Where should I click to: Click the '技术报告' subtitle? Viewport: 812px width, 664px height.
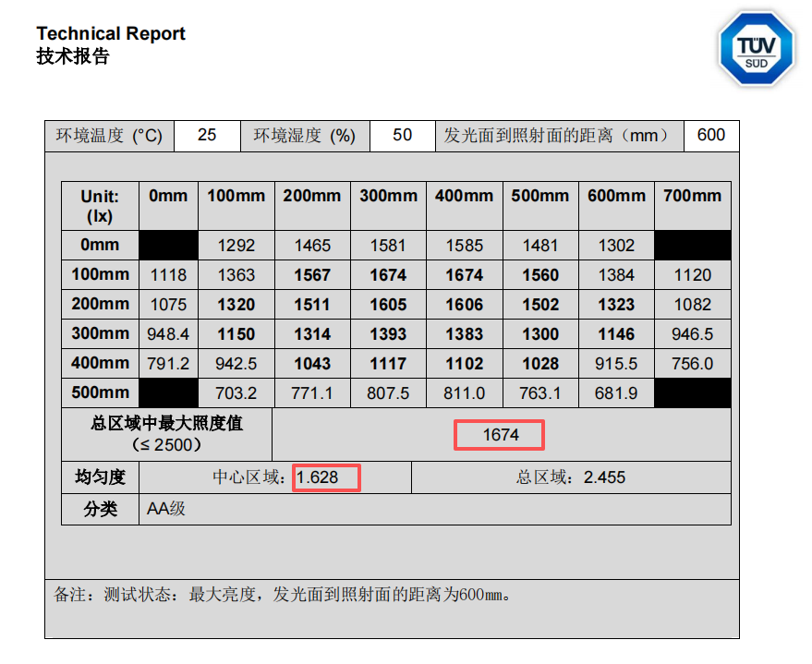pyautogui.click(x=73, y=56)
